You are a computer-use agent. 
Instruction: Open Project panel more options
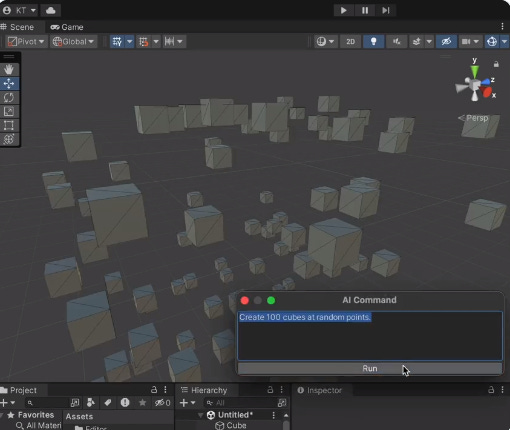click(x=165, y=390)
